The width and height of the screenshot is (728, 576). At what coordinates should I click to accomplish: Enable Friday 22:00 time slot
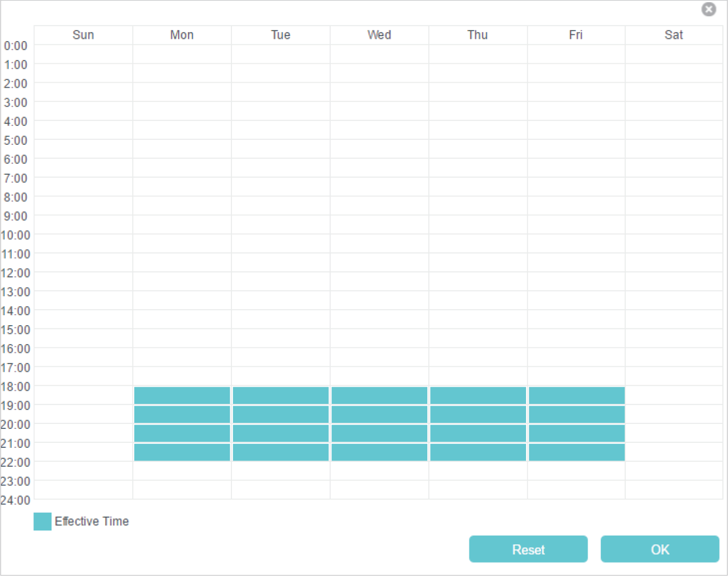coord(577,471)
